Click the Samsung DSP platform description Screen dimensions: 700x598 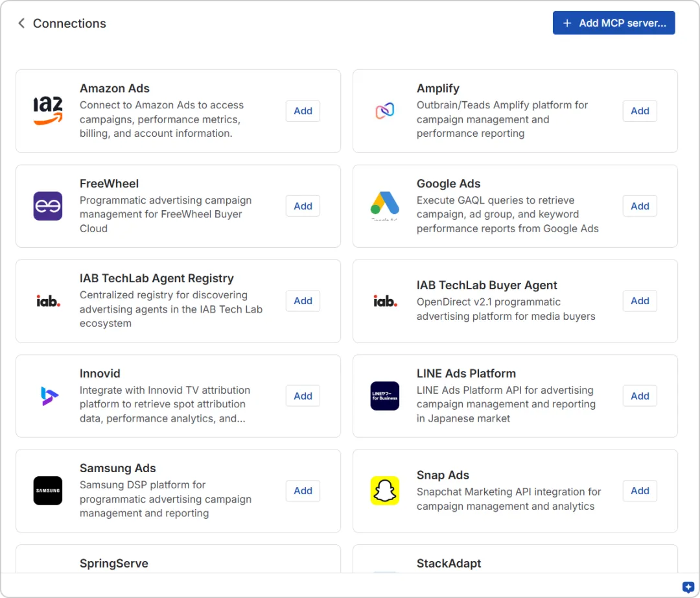[x=166, y=499]
